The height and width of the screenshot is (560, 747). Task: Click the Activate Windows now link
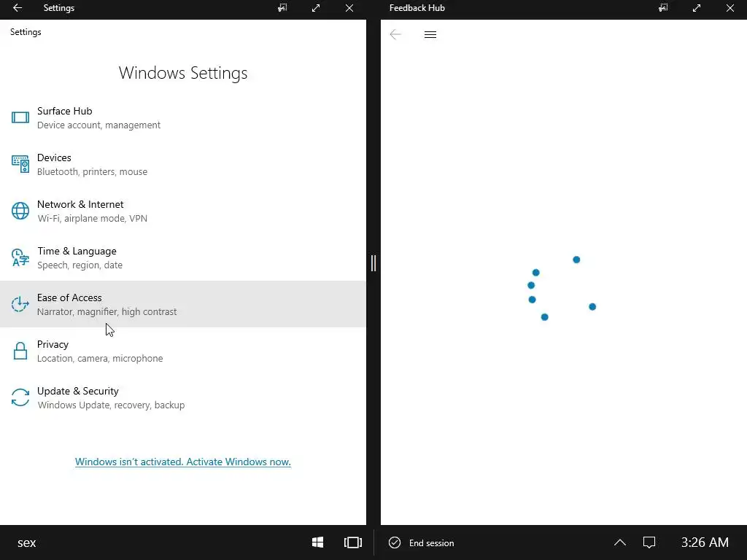183,462
